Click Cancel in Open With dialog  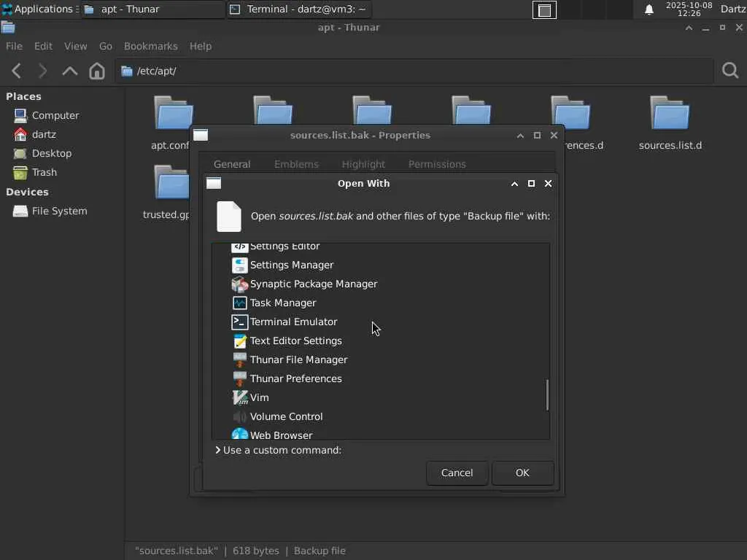pos(457,472)
